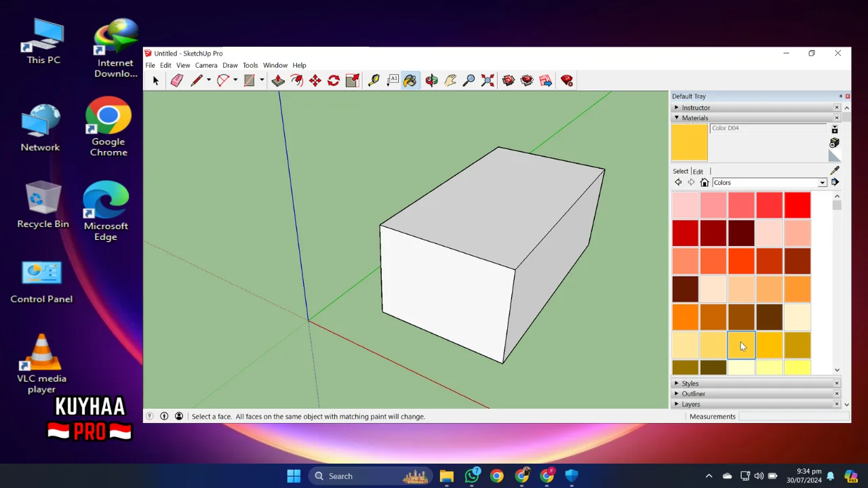Open the Camera menu
Image resolution: width=868 pixels, height=488 pixels.
click(206, 65)
